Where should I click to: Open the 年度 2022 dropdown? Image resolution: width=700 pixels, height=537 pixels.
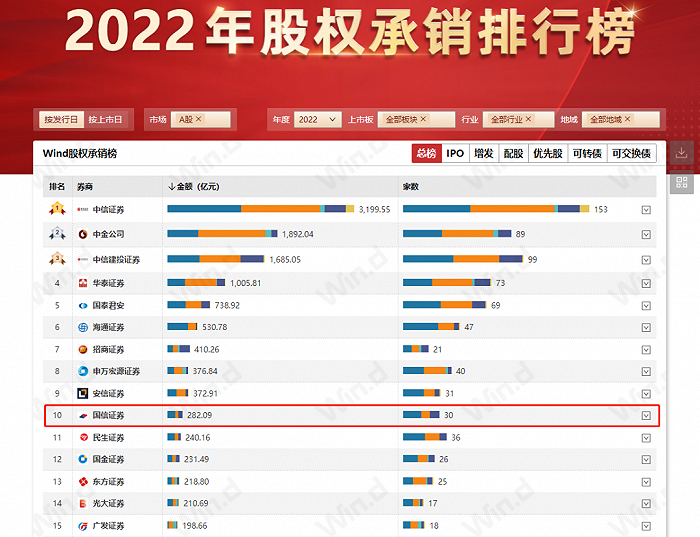click(x=317, y=119)
